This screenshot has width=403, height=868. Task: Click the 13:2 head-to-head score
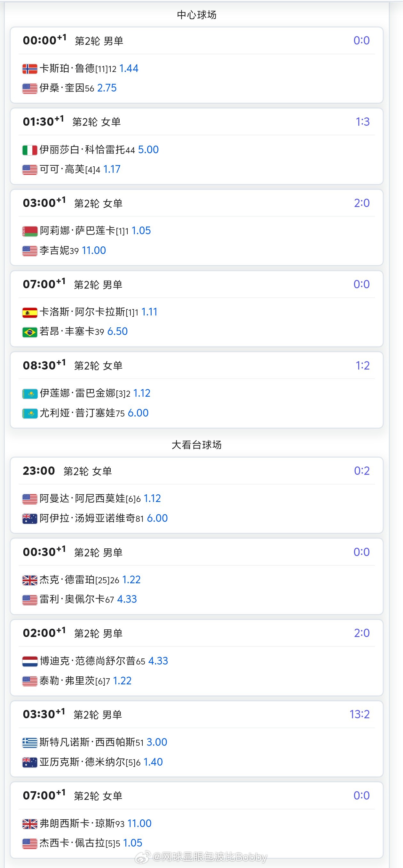360,714
